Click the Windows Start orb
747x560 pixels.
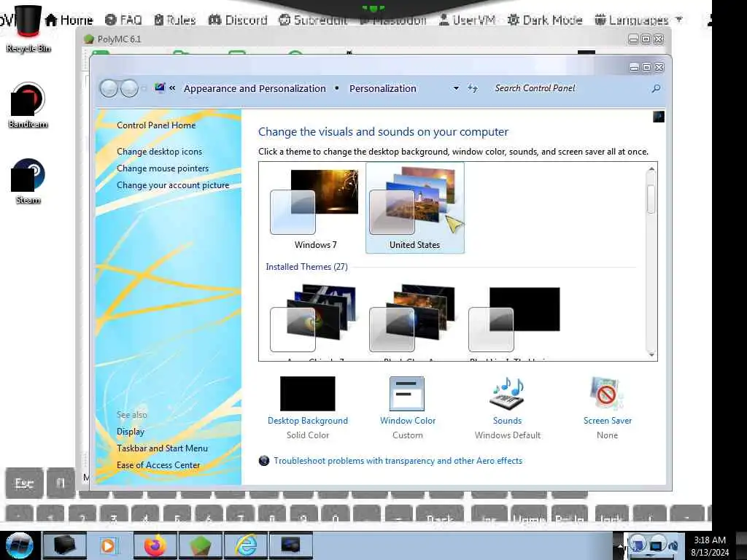pos(19,545)
